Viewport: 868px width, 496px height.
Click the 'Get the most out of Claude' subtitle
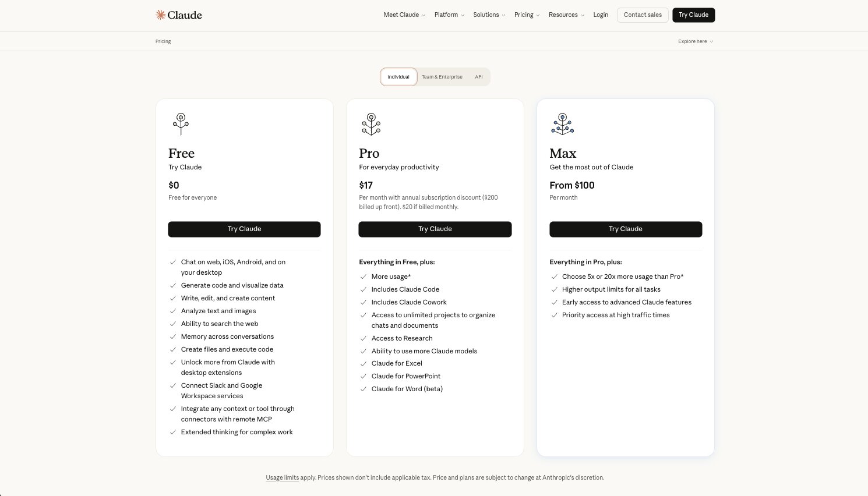pyautogui.click(x=591, y=167)
